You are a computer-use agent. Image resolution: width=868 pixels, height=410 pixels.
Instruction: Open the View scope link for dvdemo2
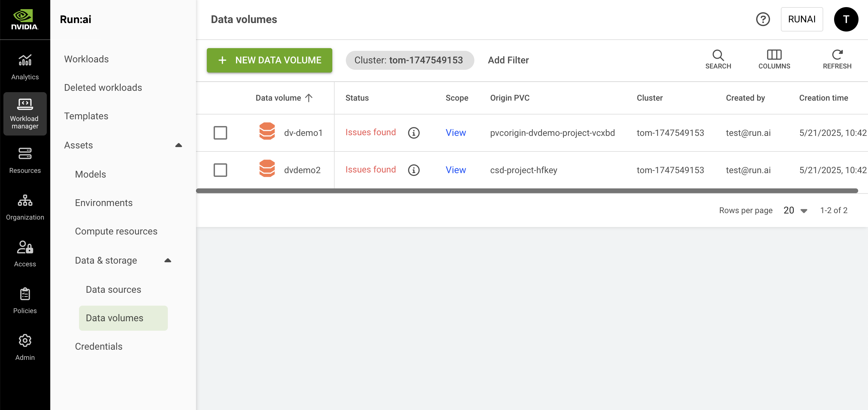pyautogui.click(x=455, y=170)
